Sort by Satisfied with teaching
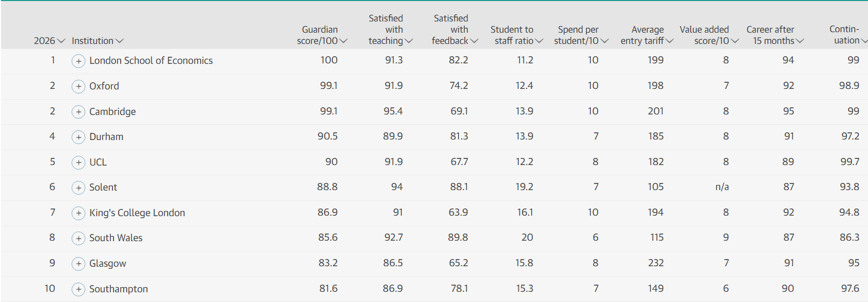Image resolution: width=868 pixels, height=302 pixels. pyautogui.click(x=391, y=30)
